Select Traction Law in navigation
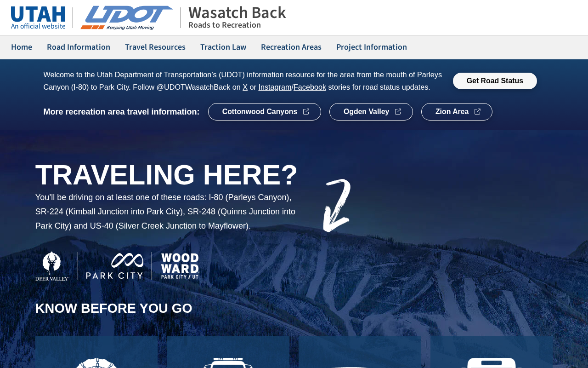Viewport: 588px width, 368px height. tap(223, 47)
